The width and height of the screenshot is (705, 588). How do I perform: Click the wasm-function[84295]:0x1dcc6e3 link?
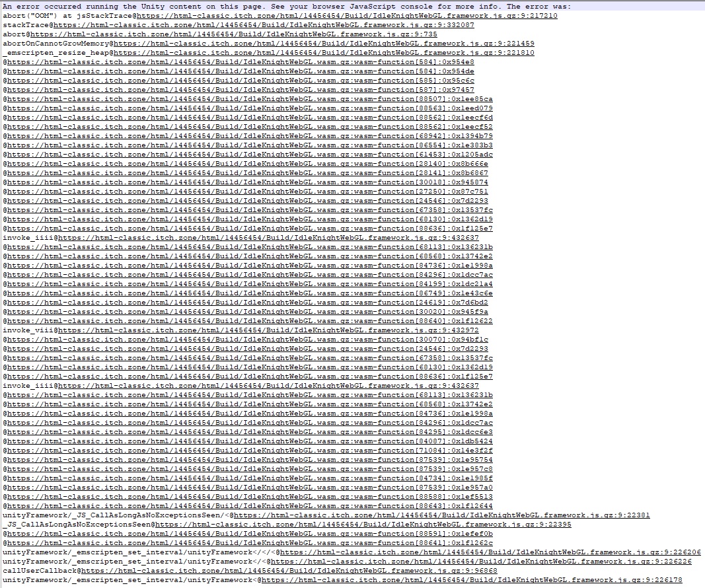250,432
